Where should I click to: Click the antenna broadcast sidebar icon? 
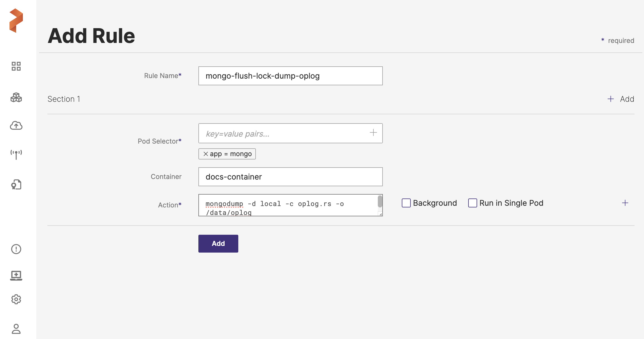pos(16,154)
